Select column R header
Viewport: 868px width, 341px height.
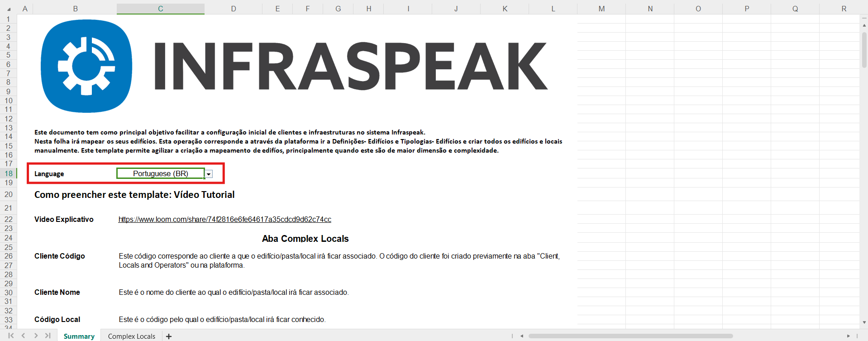coord(844,9)
